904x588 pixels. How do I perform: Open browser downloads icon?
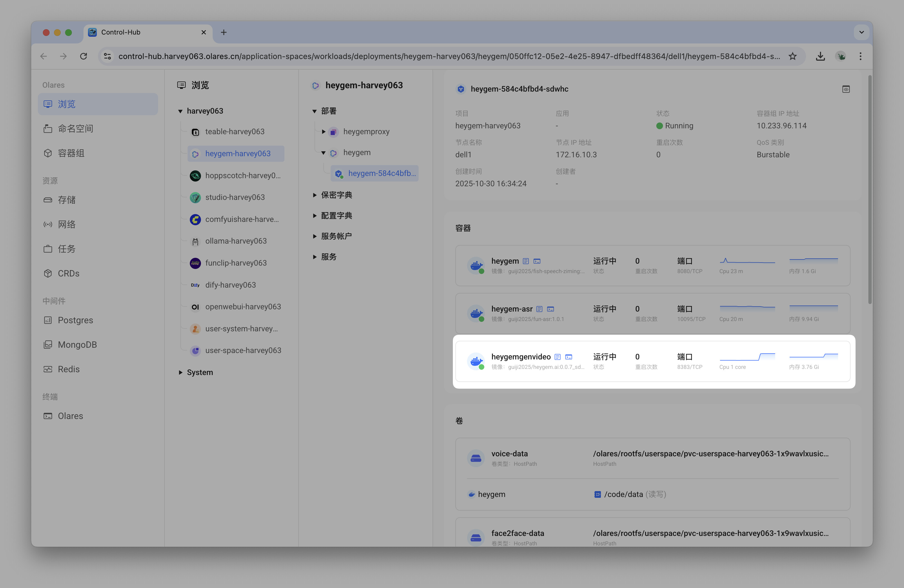(x=820, y=56)
